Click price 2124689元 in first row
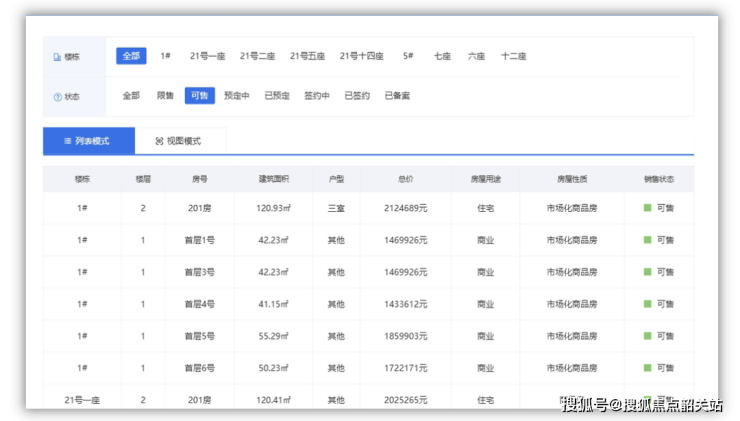 [x=405, y=208]
